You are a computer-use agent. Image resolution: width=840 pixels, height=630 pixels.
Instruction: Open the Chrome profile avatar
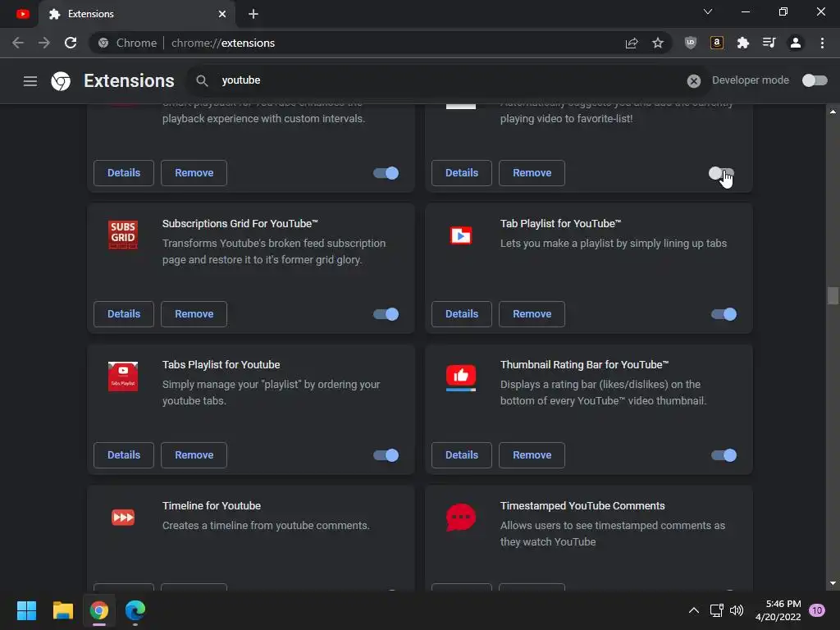pyautogui.click(x=796, y=43)
